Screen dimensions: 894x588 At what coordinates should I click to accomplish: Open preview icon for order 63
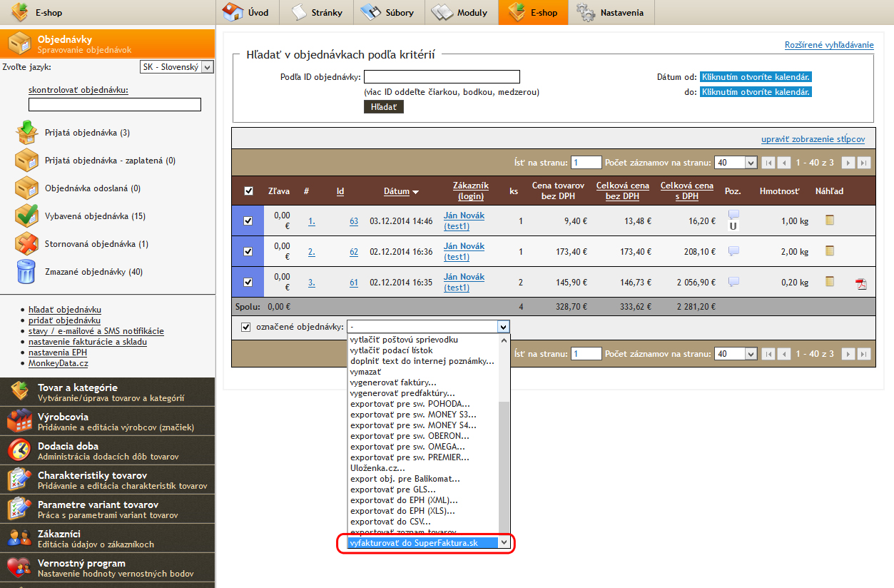(x=829, y=220)
